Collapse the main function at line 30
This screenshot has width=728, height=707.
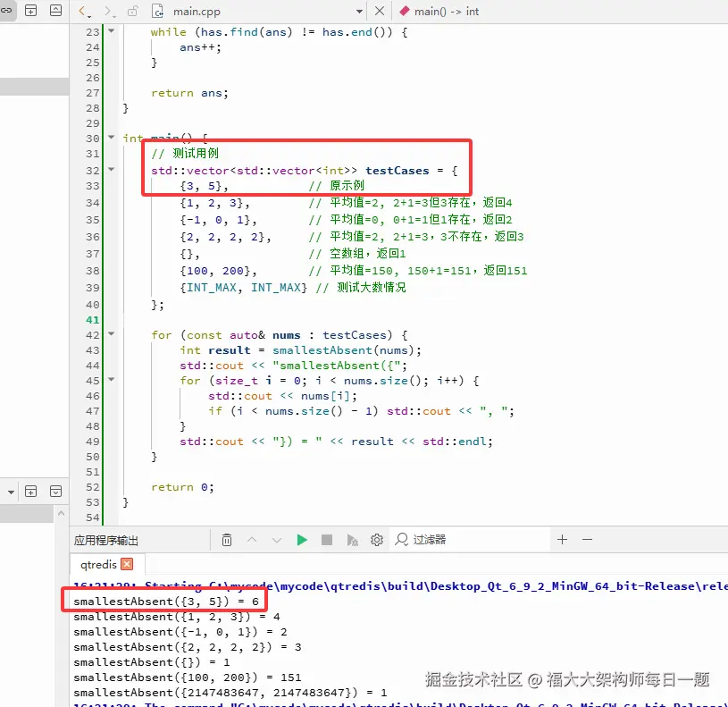pos(112,137)
